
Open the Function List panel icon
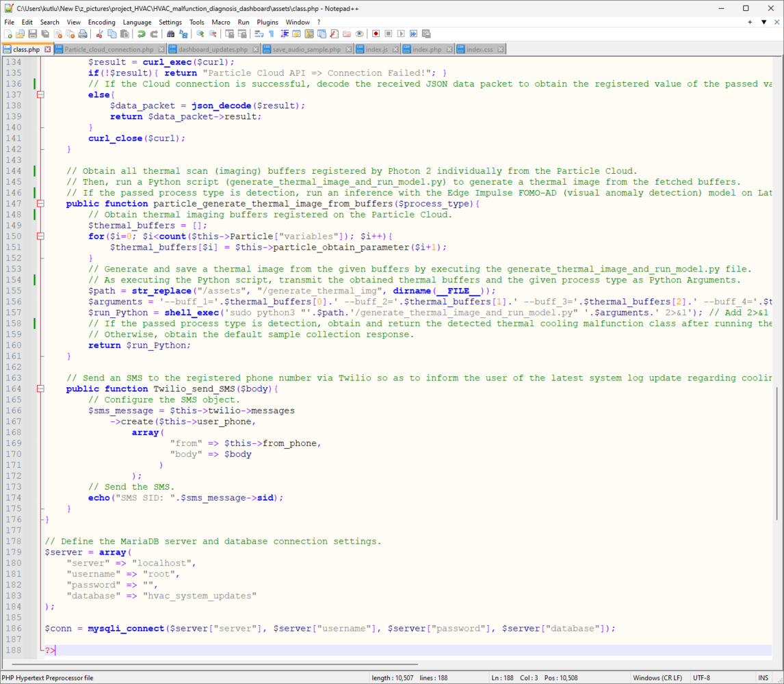(x=334, y=34)
